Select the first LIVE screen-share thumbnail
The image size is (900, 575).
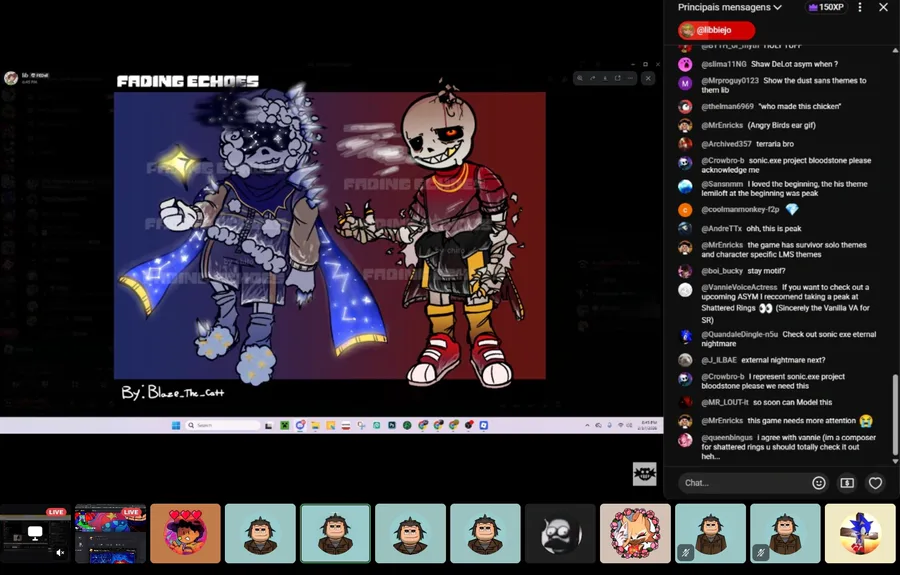(x=36, y=534)
